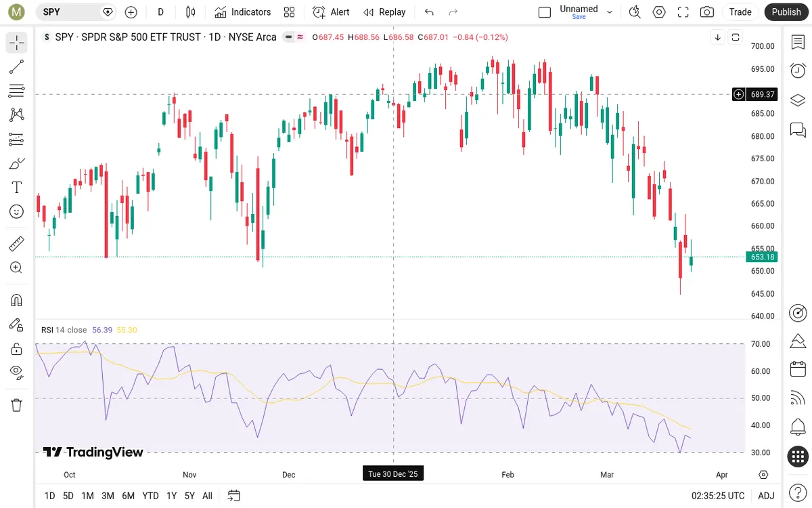
Task: Set date range to 5Y
Action: point(189,496)
